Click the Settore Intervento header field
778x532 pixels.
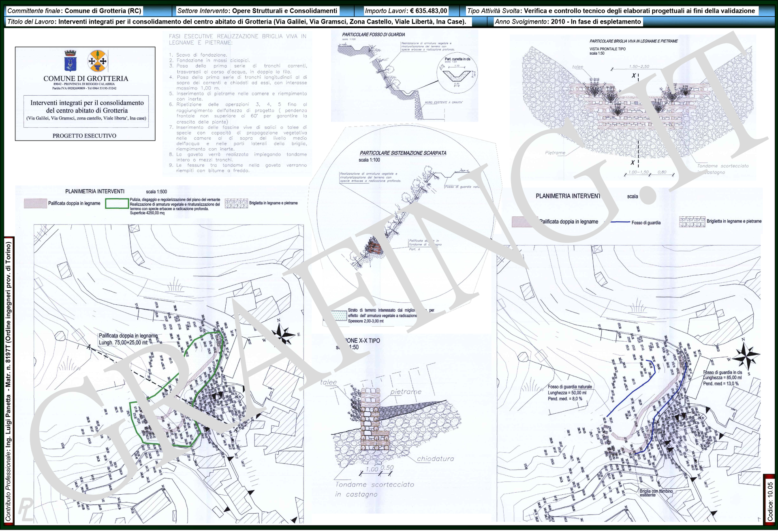[x=257, y=11]
